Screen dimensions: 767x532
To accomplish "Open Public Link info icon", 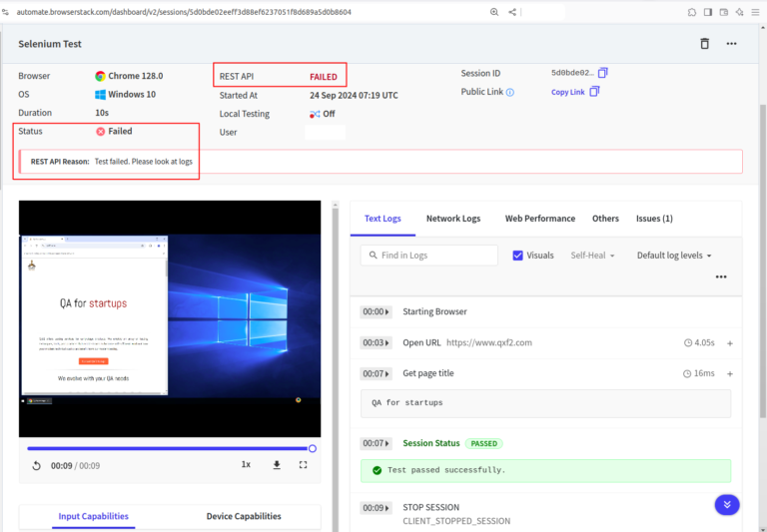I will coord(509,92).
